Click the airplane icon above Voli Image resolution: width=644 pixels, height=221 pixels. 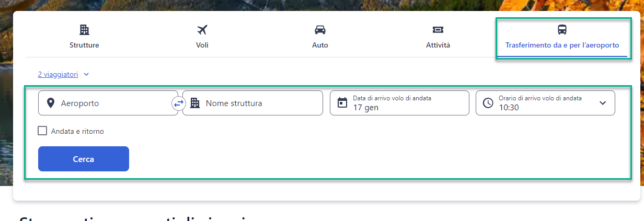point(202,29)
